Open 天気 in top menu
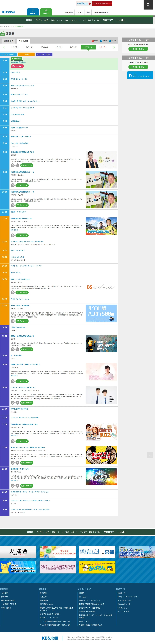 pyautogui.click(x=88, y=12)
